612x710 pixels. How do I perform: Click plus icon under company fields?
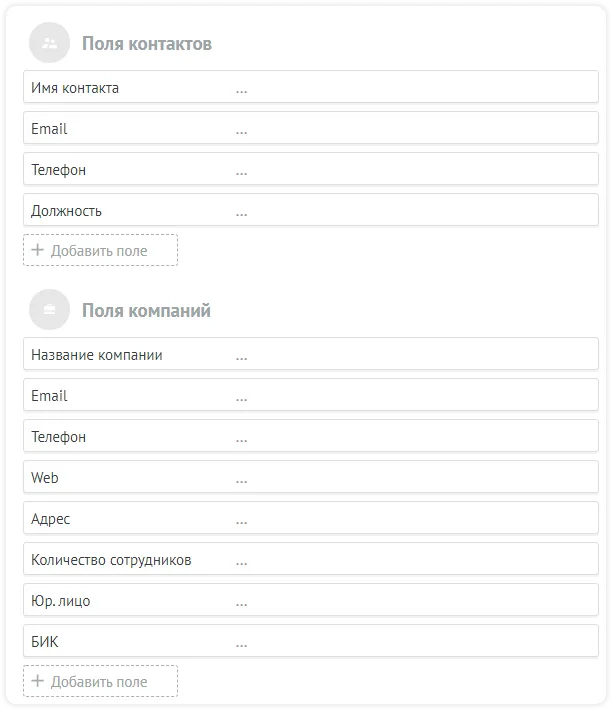(x=38, y=681)
